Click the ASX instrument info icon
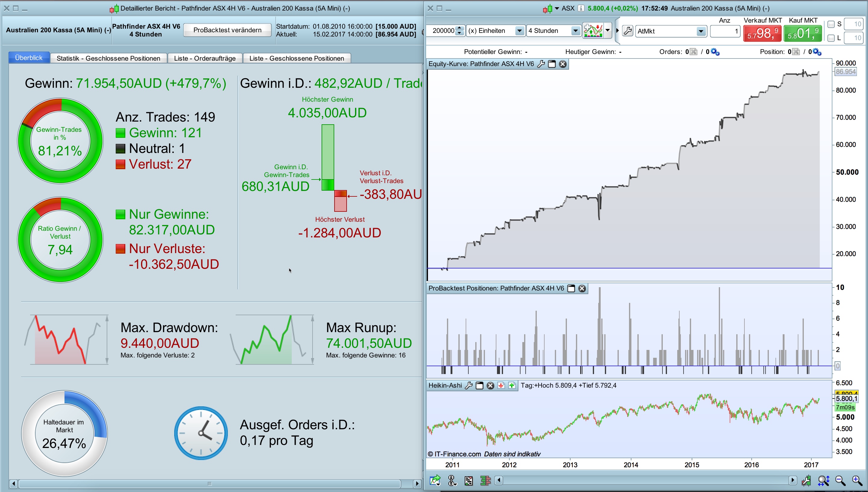This screenshot has width=868, height=492. pyautogui.click(x=581, y=8)
